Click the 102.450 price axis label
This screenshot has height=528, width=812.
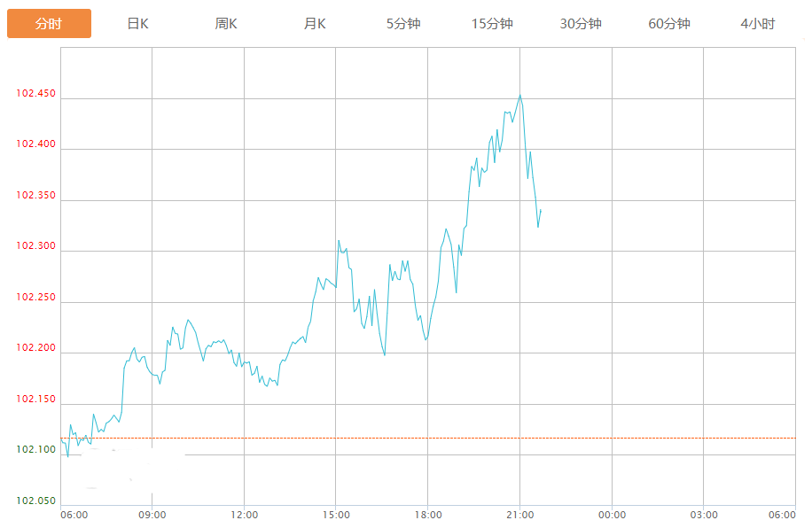35,94
